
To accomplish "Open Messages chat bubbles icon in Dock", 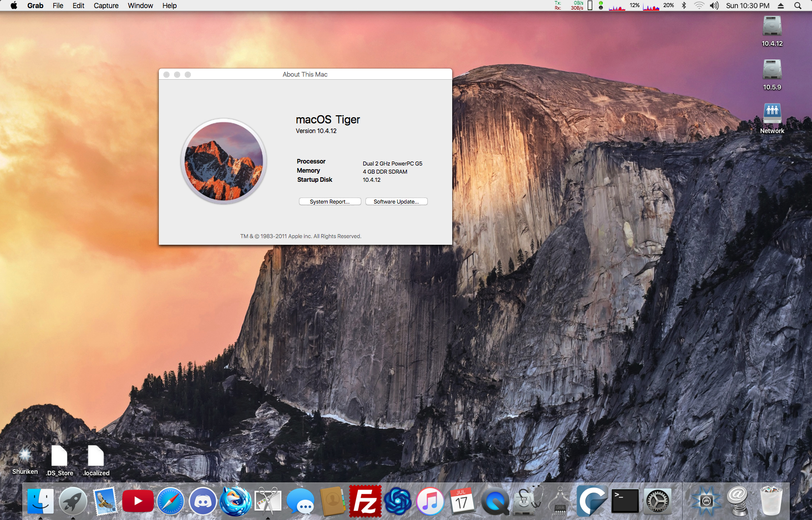I will pyautogui.click(x=300, y=501).
